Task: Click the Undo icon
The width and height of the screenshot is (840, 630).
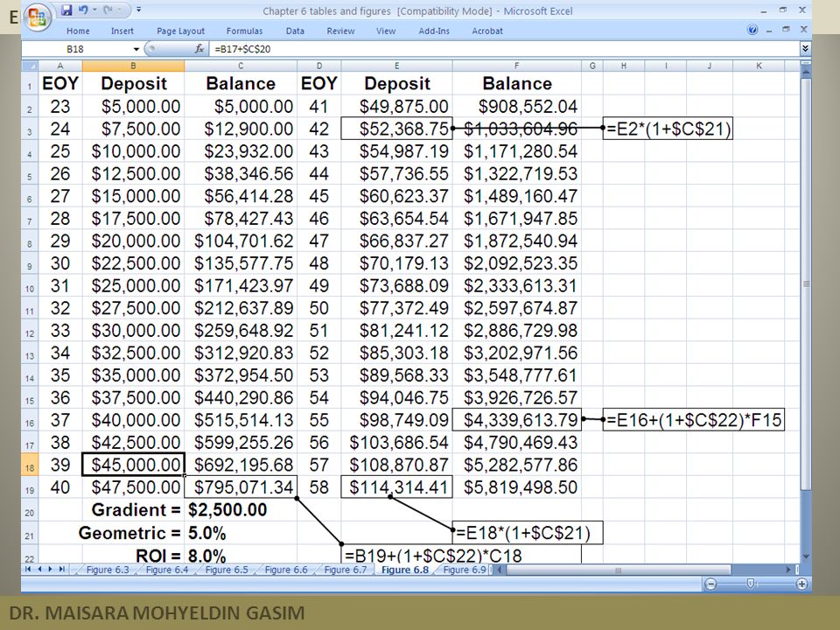Action: (83, 10)
